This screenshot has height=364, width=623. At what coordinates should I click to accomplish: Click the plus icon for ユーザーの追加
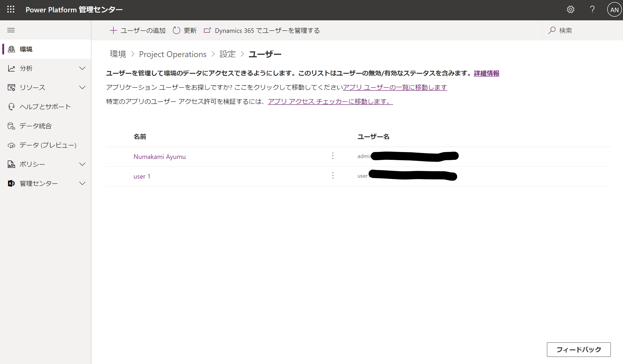pyautogui.click(x=113, y=30)
